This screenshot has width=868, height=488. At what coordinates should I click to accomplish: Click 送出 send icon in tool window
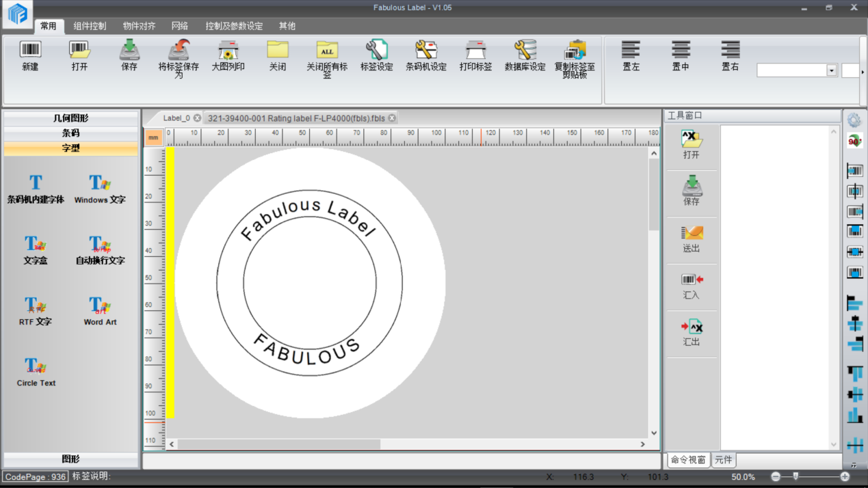pyautogui.click(x=692, y=238)
